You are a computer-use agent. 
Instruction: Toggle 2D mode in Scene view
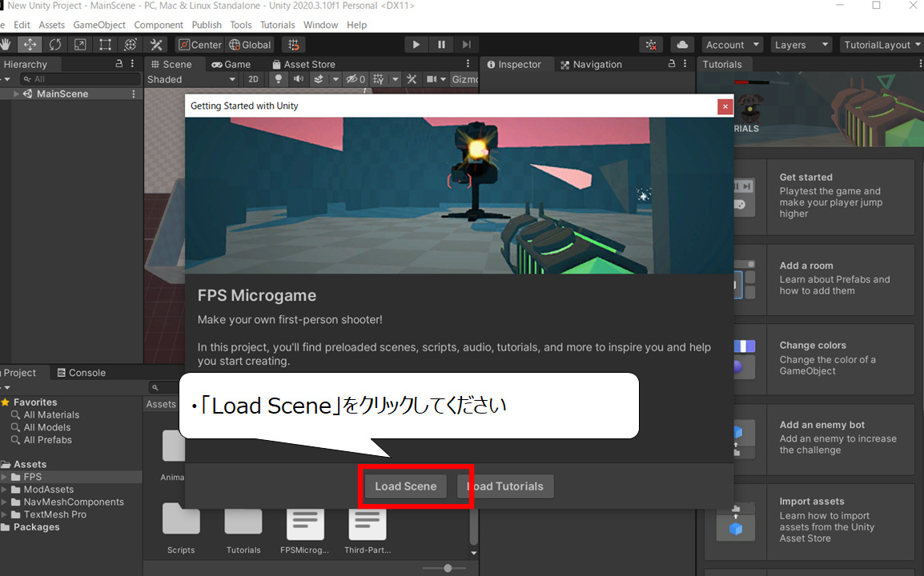(x=253, y=79)
